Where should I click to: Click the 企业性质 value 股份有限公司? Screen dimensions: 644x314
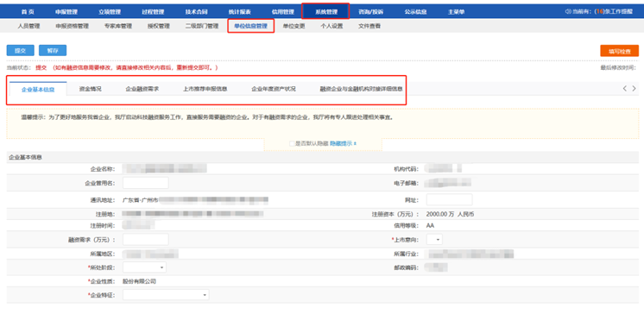[x=140, y=281]
